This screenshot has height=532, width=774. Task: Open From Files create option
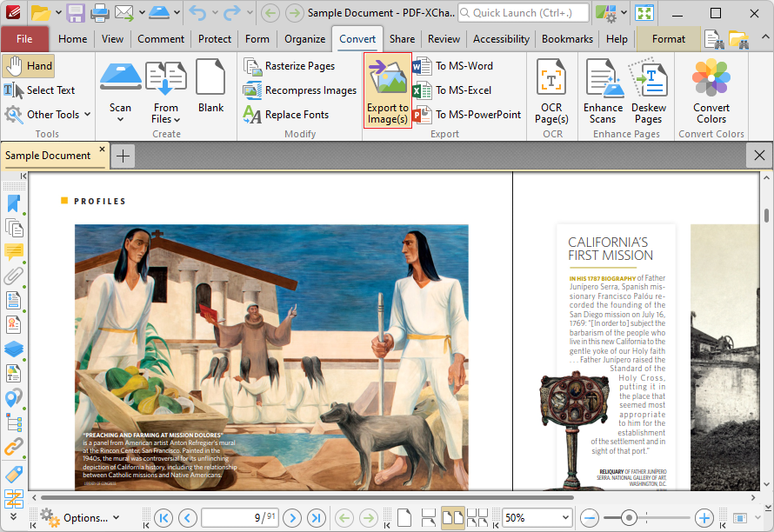[x=165, y=91]
